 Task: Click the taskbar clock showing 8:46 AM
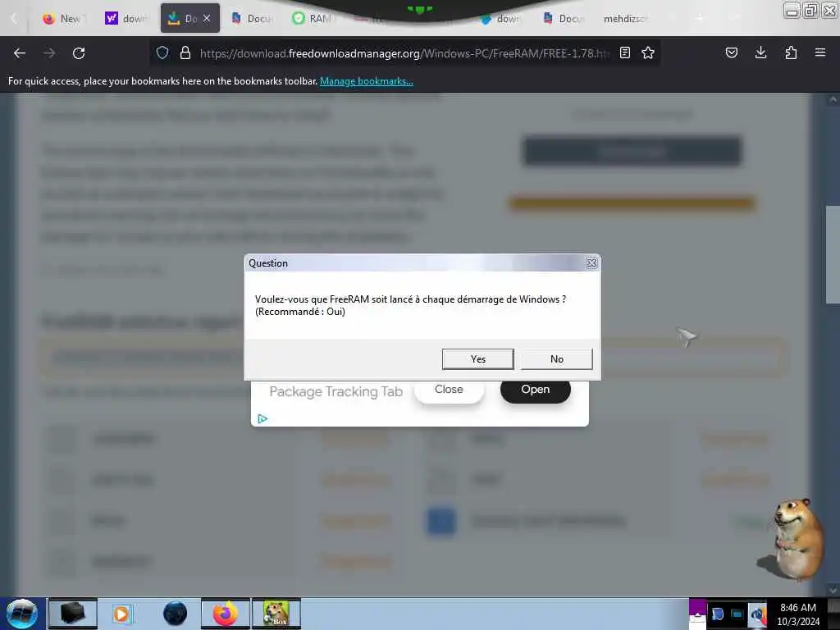click(797, 614)
